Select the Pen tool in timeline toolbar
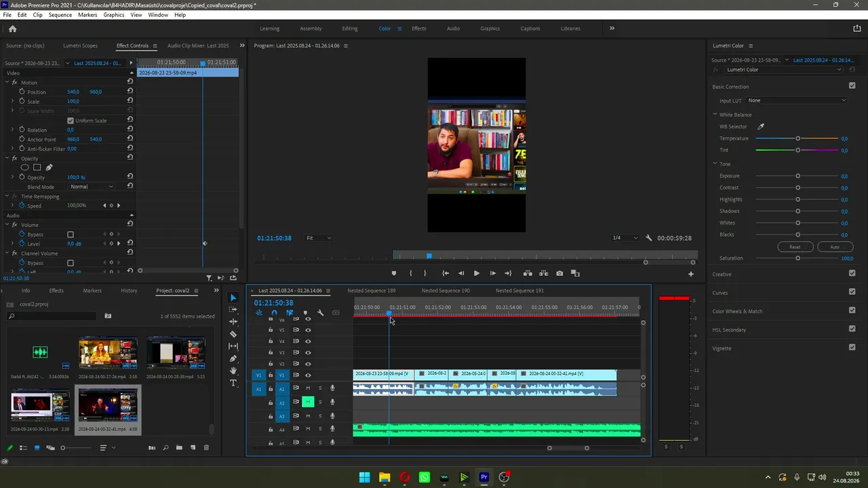The height and width of the screenshot is (488, 868). pyautogui.click(x=233, y=359)
